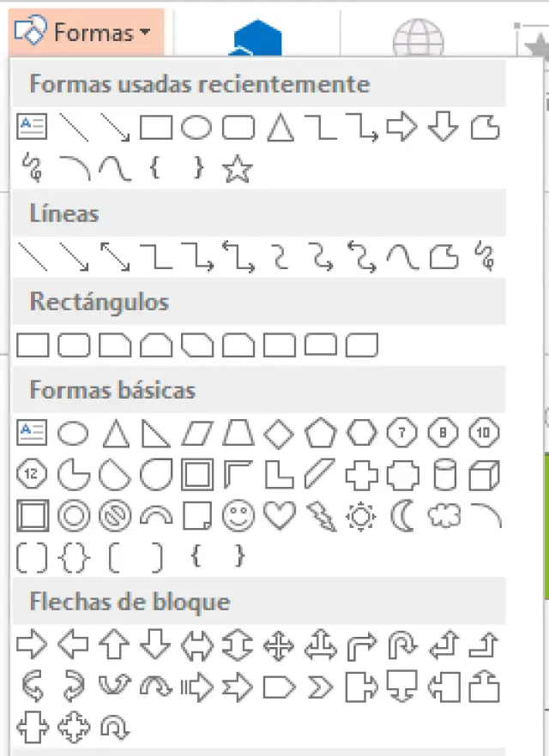Select the pentagon arrow shape

pyautogui.click(x=279, y=687)
